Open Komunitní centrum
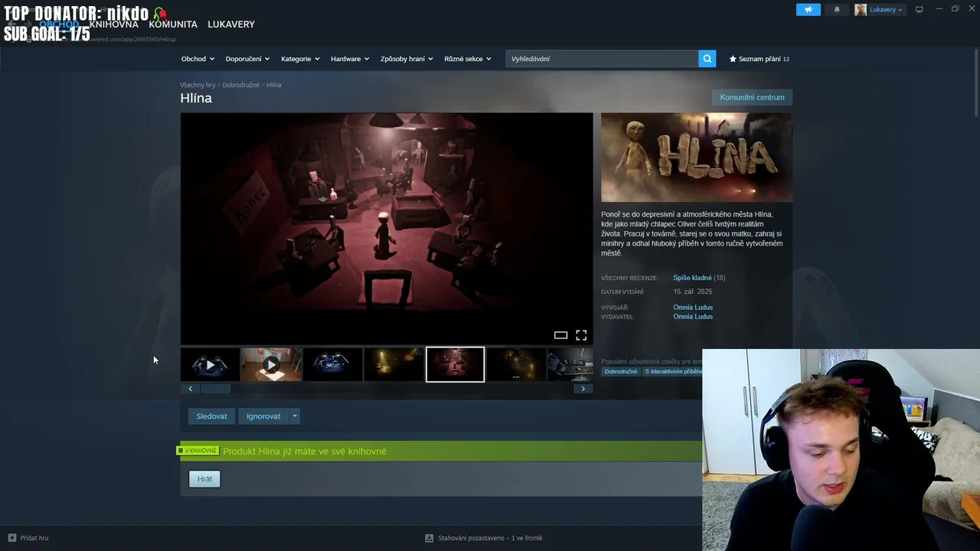Viewport: 980px width, 551px height. tap(752, 97)
